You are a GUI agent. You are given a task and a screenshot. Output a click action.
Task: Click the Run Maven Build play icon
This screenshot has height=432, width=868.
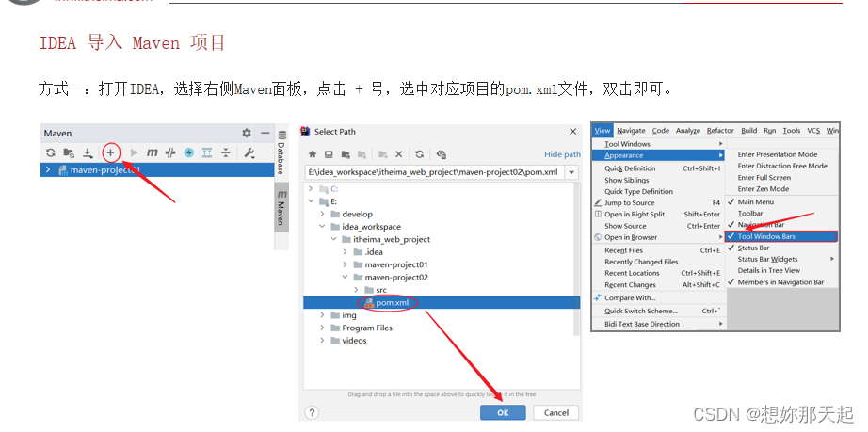134,152
